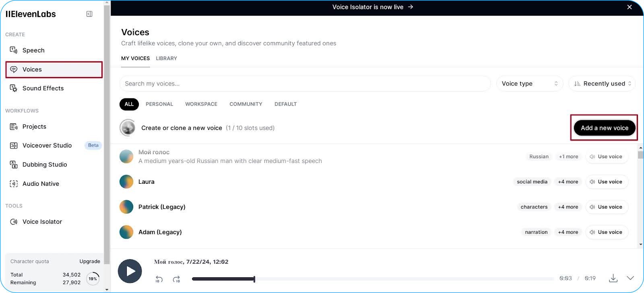Click the ElevenLabs logo
This screenshot has width=644, height=293.
tap(31, 14)
